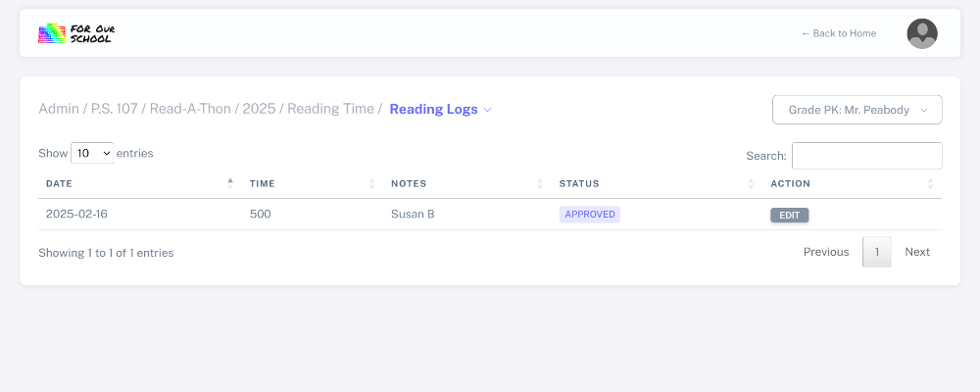Go to the Next page
The width and height of the screenshot is (980, 392).
(x=917, y=252)
